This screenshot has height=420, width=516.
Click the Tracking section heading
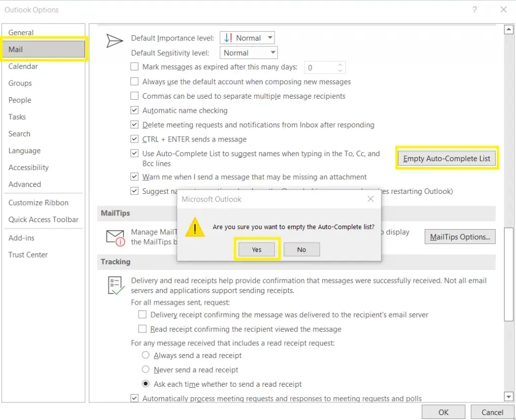coord(115,262)
